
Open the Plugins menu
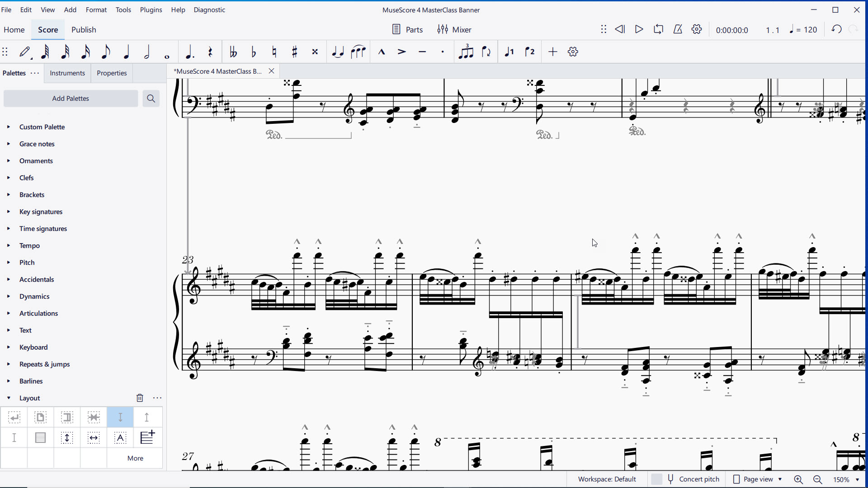pyautogui.click(x=151, y=9)
